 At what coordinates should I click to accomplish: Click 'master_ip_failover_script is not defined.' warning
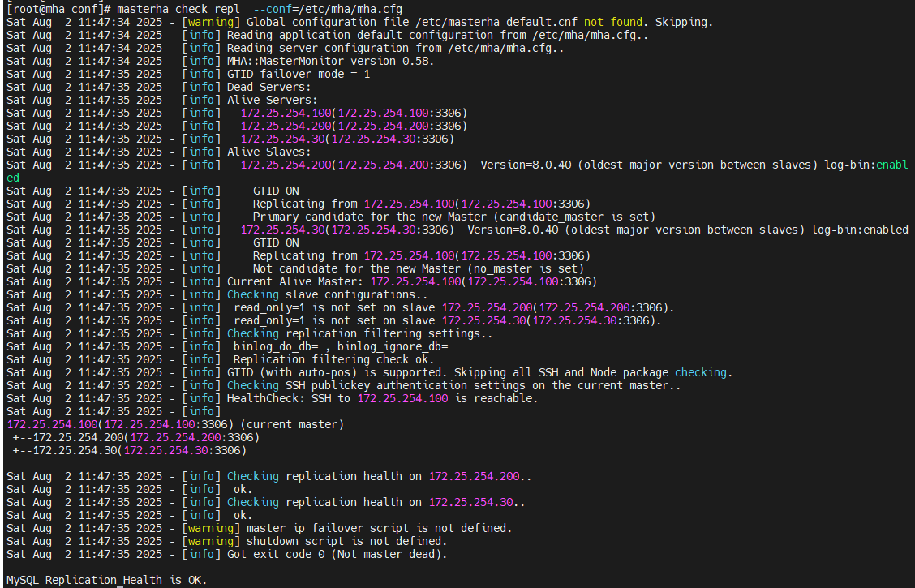[x=380, y=528]
